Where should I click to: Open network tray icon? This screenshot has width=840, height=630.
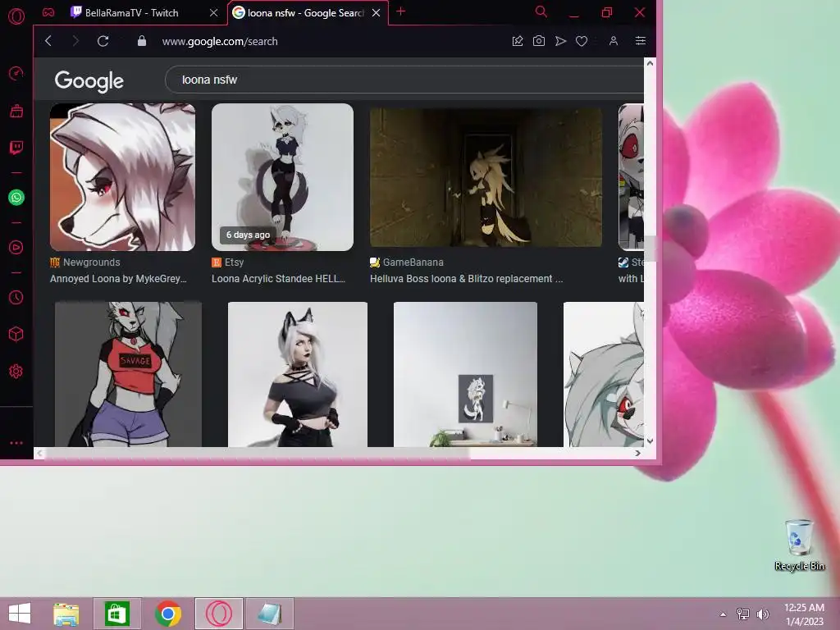click(743, 614)
